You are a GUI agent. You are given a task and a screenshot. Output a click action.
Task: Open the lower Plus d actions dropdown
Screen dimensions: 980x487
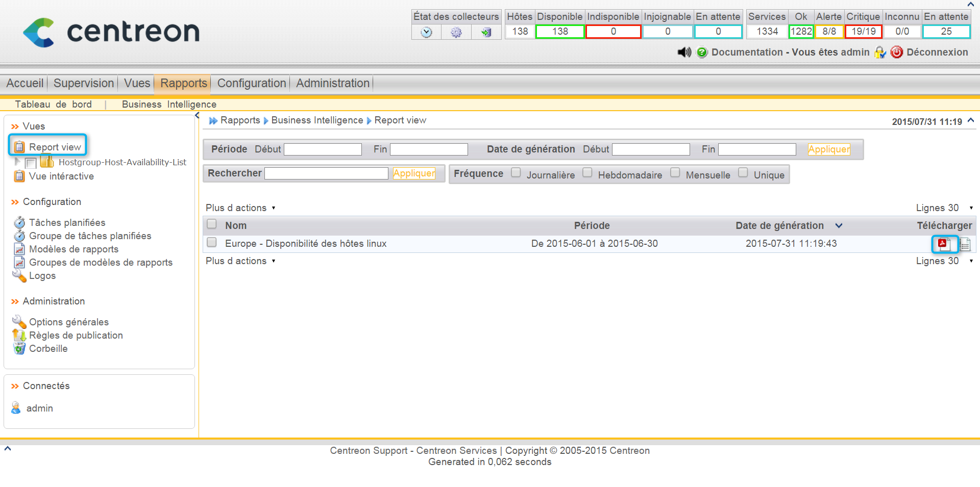pyautogui.click(x=240, y=261)
